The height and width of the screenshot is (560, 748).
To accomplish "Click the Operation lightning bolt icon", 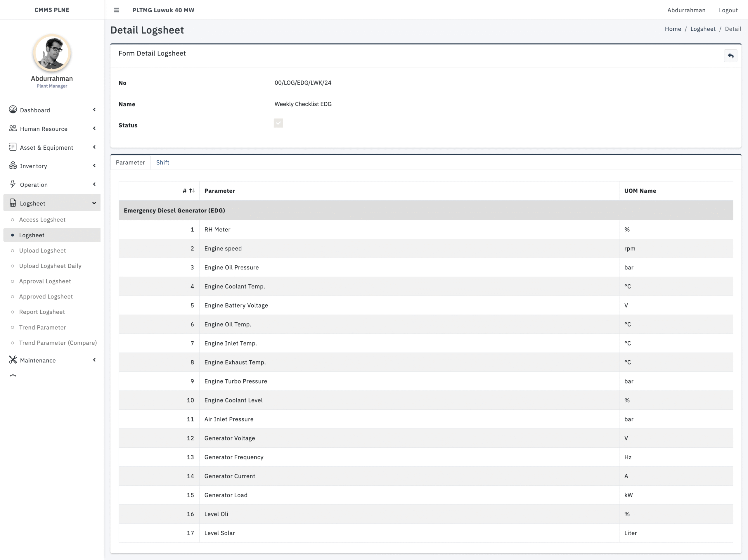I will click(13, 184).
